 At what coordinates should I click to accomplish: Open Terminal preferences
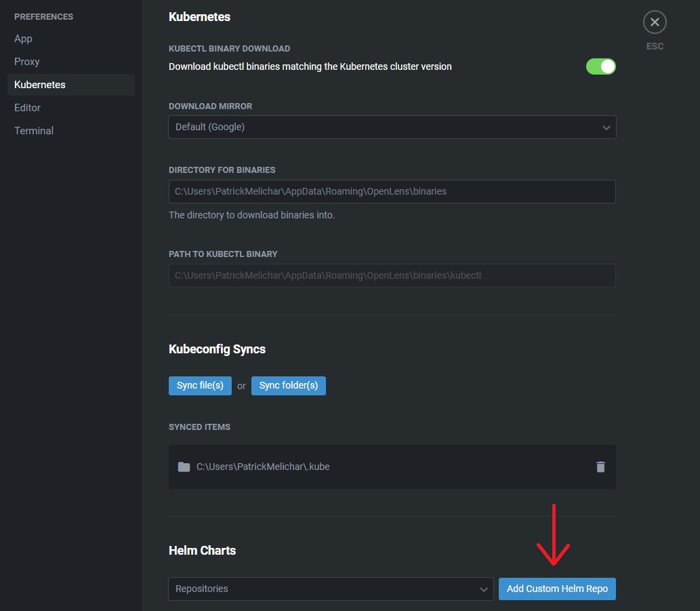[x=34, y=131]
